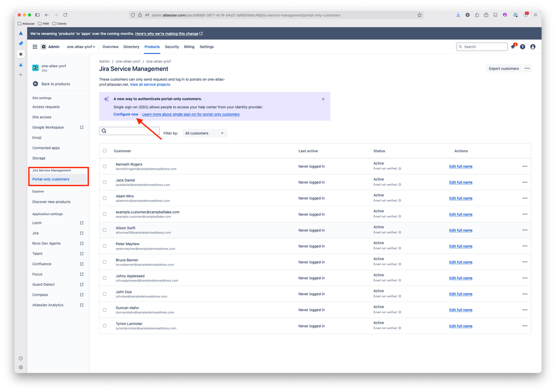The width and height of the screenshot is (556, 392).
Task: Select Portal-only customers in sidebar
Action: pyautogui.click(x=51, y=179)
